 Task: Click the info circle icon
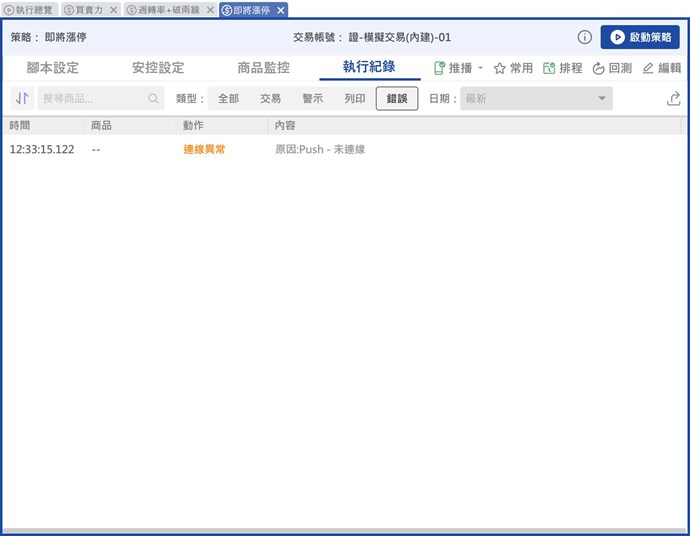point(584,37)
